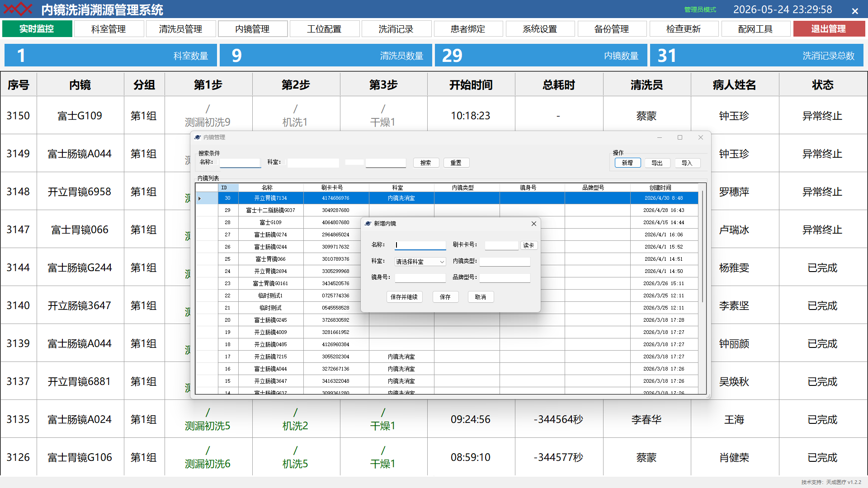Open the 科室管理 tab
Viewport: 868px width, 488px height.
[x=108, y=29]
